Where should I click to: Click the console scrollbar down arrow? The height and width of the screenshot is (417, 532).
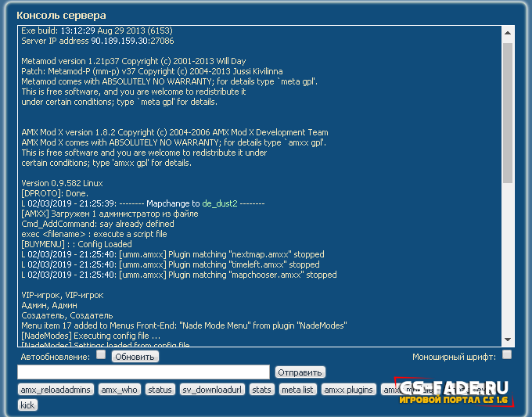508,340
